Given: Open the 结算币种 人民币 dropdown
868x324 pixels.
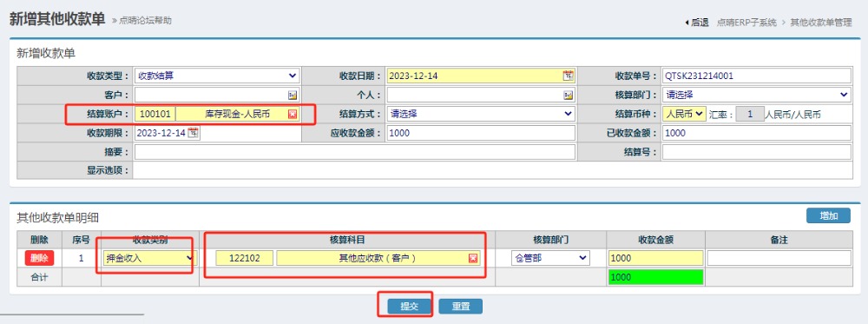Looking at the screenshot, I should pos(684,114).
